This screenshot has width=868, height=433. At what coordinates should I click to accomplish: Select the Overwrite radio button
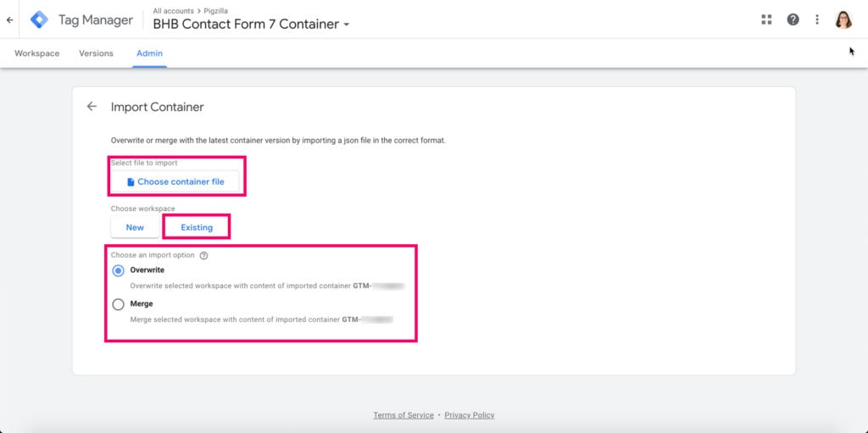pos(118,271)
